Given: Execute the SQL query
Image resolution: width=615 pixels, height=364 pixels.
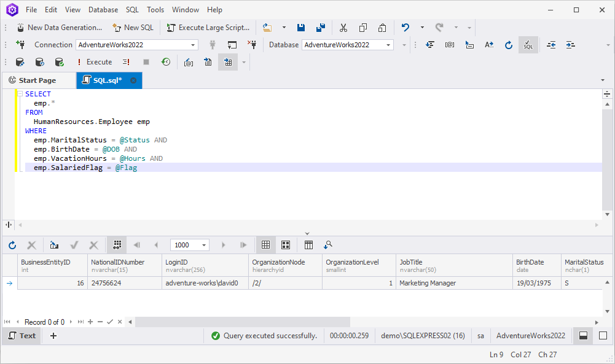Looking at the screenshot, I should (x=95, y=62).
